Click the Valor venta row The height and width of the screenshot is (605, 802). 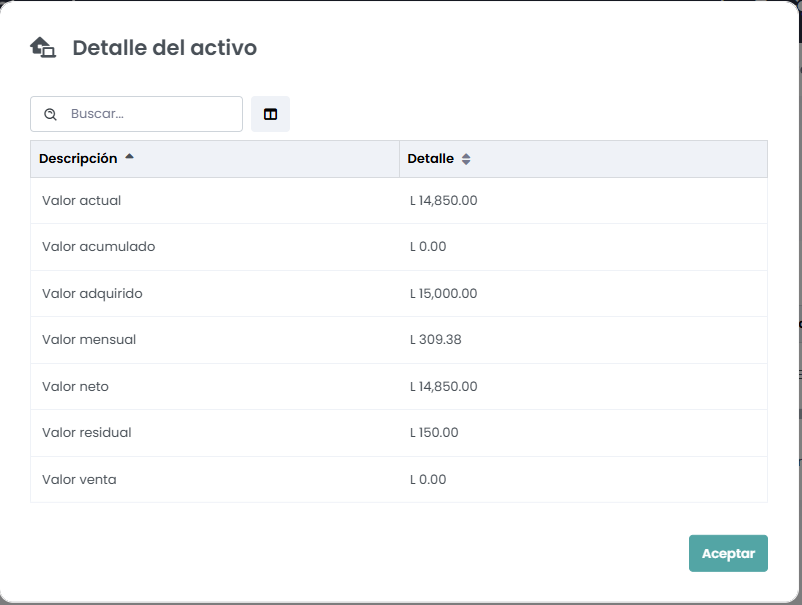point(79,480)
